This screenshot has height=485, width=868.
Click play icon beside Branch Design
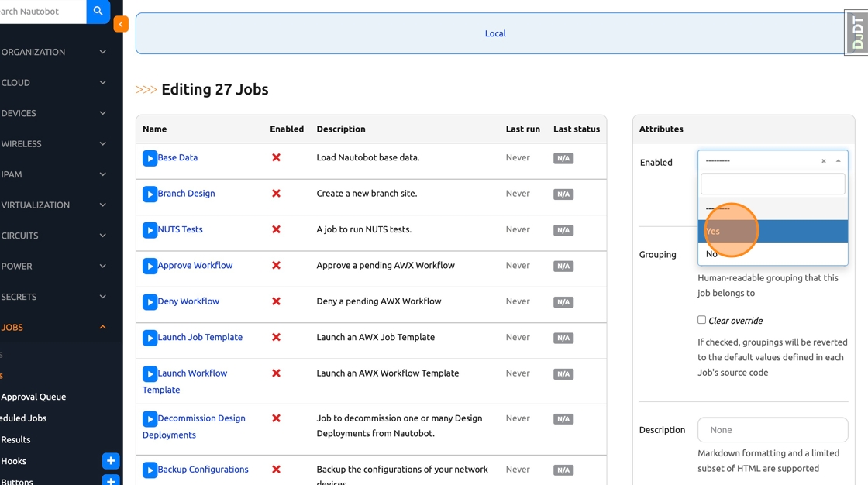point(150,194)
